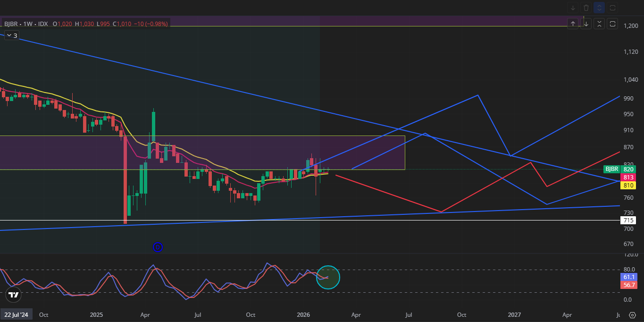The height and width of the screenshot is (322, 644).
Task: Click the active maximize pane icon
Action: (612, 24)
